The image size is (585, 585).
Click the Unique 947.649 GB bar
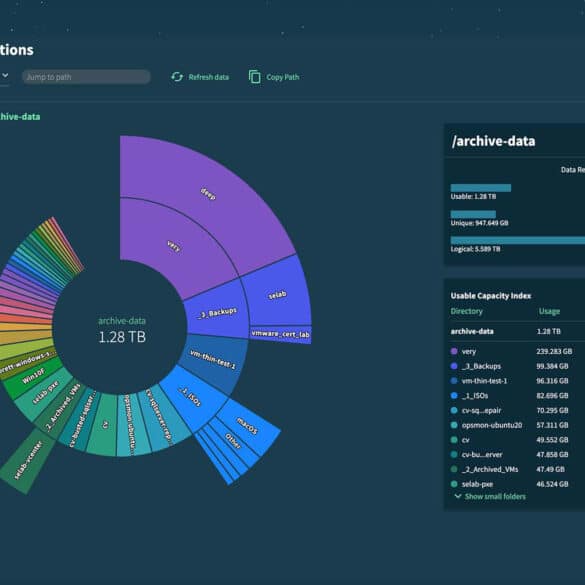[x=473, y=214]
